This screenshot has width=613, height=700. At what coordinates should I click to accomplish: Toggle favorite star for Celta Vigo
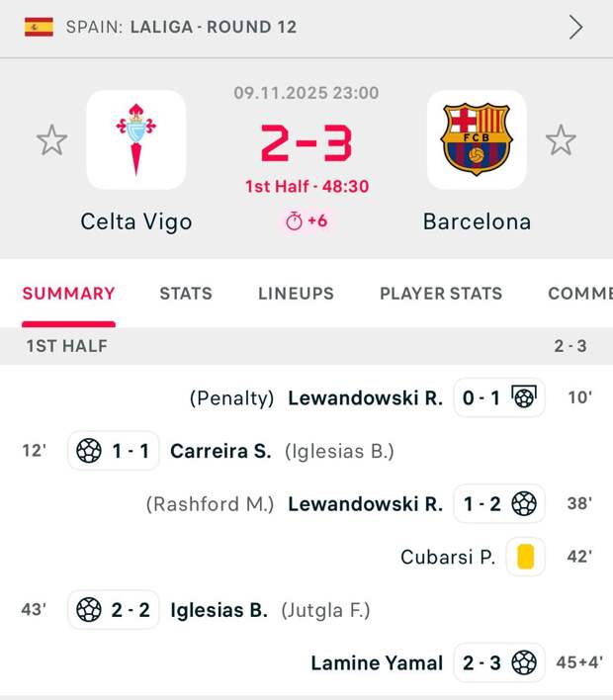click(51, 140)
